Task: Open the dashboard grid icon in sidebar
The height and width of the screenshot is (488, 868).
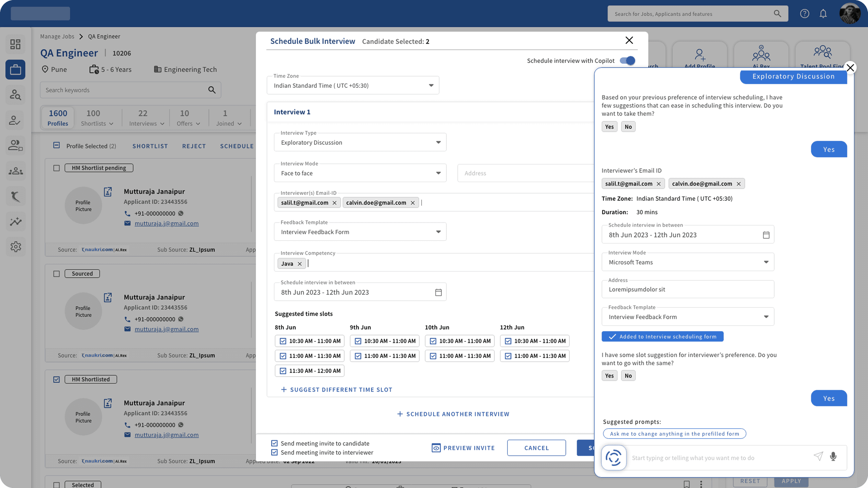Action: [15, 44]
